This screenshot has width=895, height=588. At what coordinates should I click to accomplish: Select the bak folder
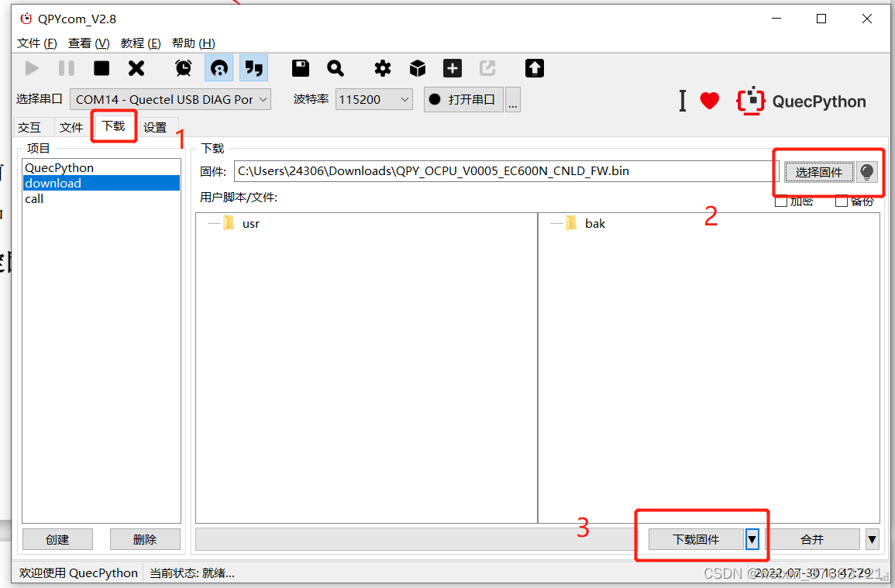coord(595,223)
